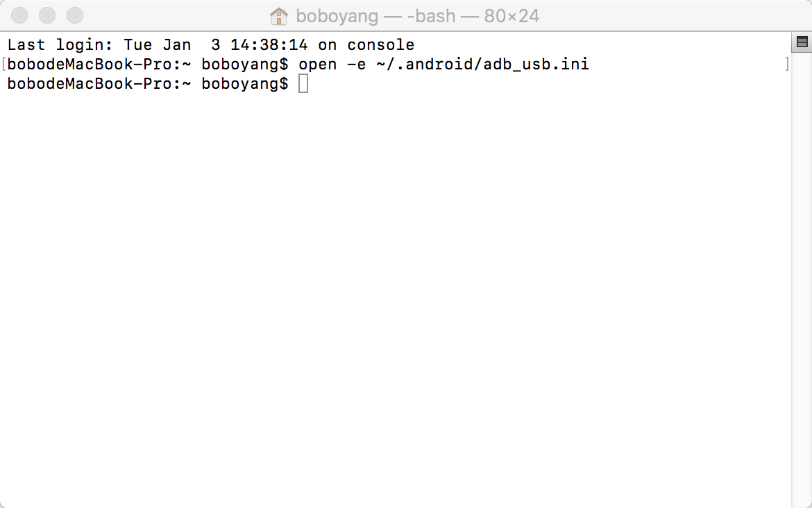Viewport: 812px width, 508px height.
Task: Click the right bracket mark on the command line
Action: tap(787, 64)
